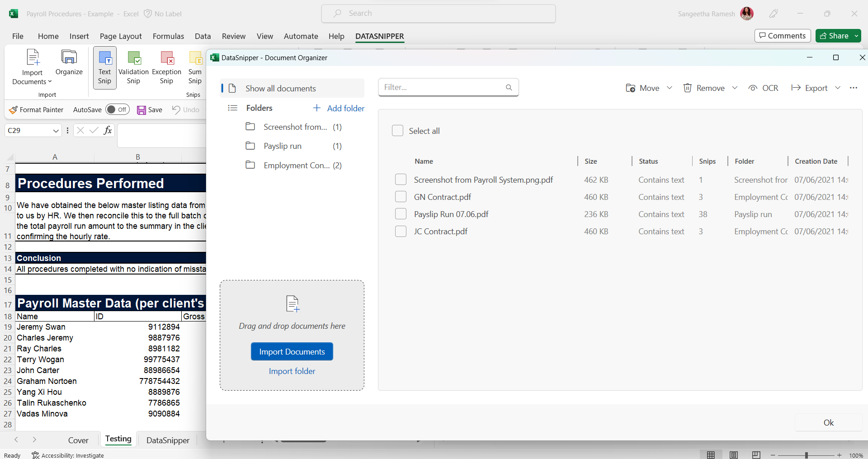868x459 pixels.
Task: Run OCR on documents
Action: [763, 88]
